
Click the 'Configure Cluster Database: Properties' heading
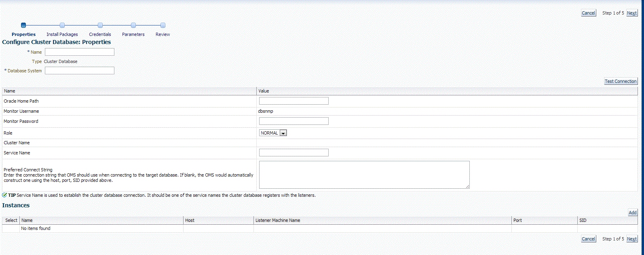point(57,42)
